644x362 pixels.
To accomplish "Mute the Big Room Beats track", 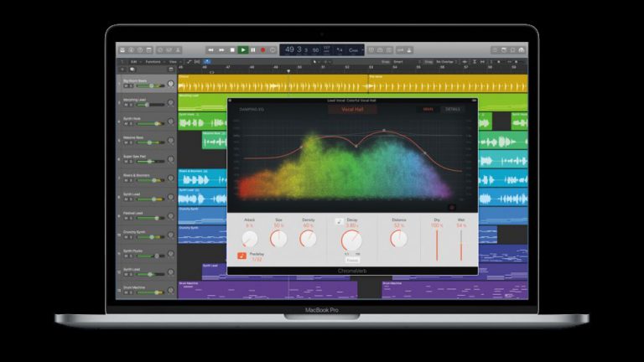I will point(126,85).
